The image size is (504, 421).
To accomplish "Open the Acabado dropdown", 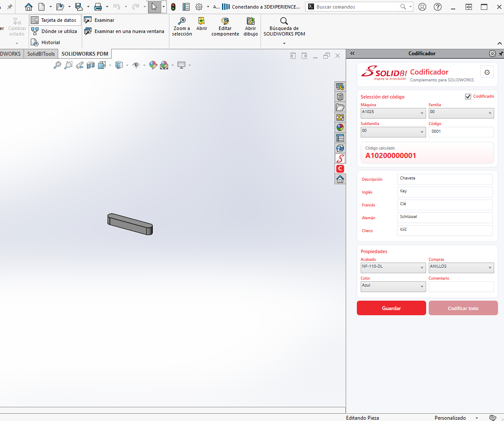I will point(393,268).
